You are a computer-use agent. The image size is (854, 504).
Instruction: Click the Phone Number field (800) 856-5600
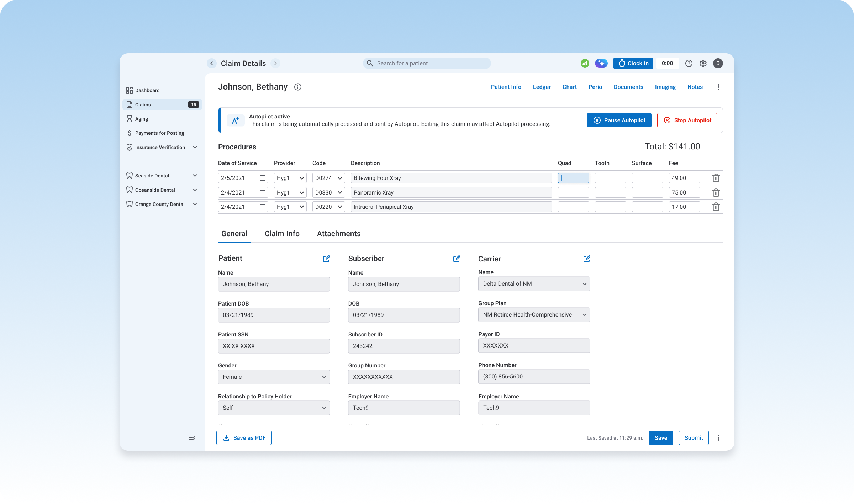pyautogui.click(x=534, y=377)
